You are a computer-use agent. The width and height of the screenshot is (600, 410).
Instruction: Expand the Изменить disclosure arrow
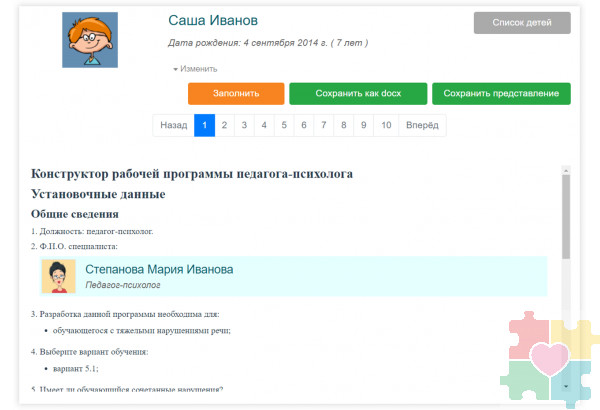point(176,69)
